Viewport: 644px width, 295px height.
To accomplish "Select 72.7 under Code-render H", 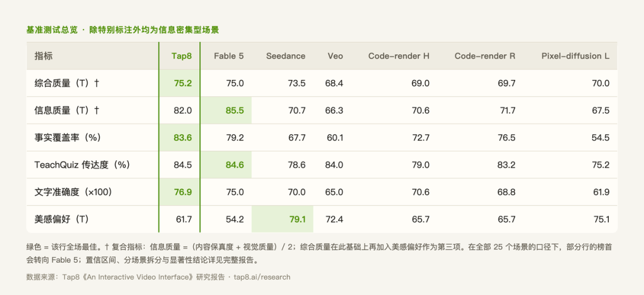I will click(x=421, y=138).
